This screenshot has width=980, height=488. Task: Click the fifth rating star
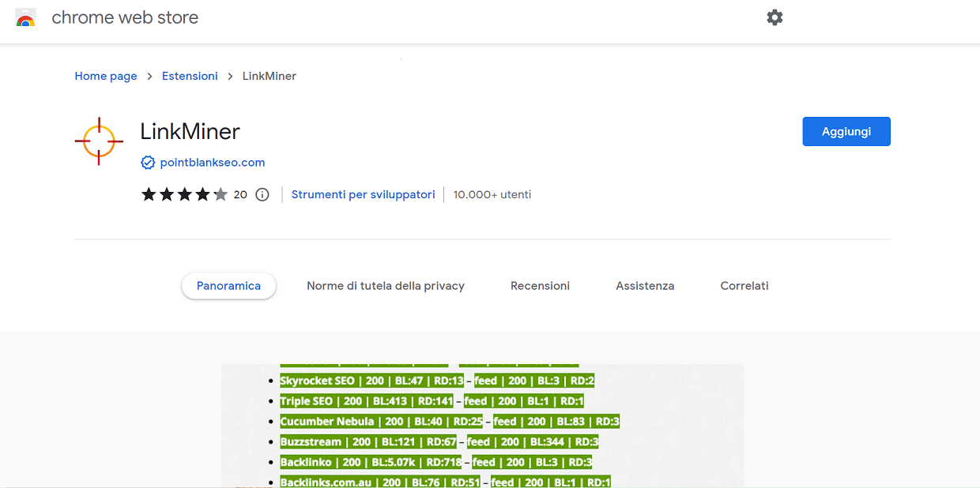[x=220, y=193]
